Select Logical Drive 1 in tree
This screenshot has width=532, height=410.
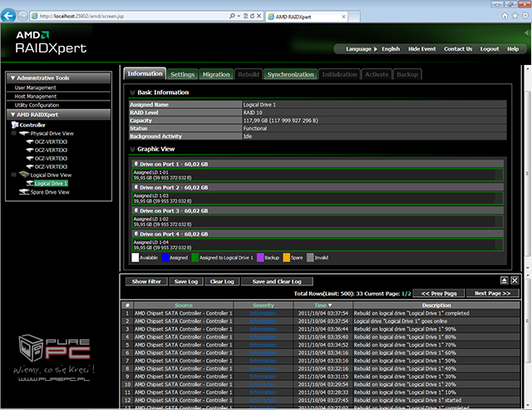pos(51,183)
